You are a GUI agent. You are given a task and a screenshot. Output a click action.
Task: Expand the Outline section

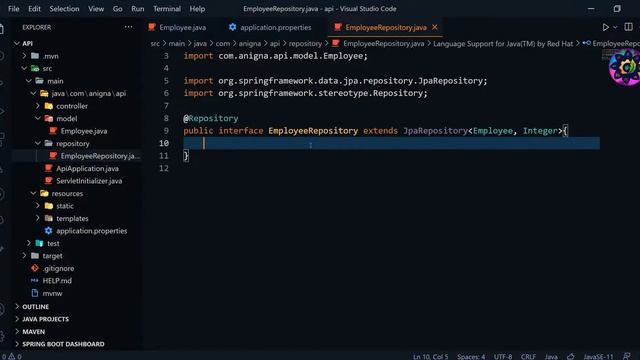click(x=35, y=307)
